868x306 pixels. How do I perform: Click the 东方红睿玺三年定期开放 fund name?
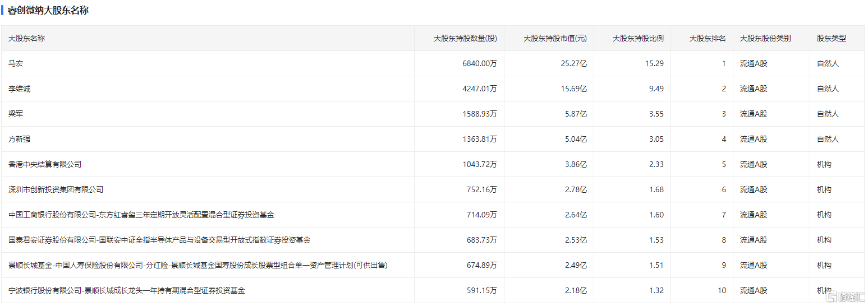(x=141, y=215)
